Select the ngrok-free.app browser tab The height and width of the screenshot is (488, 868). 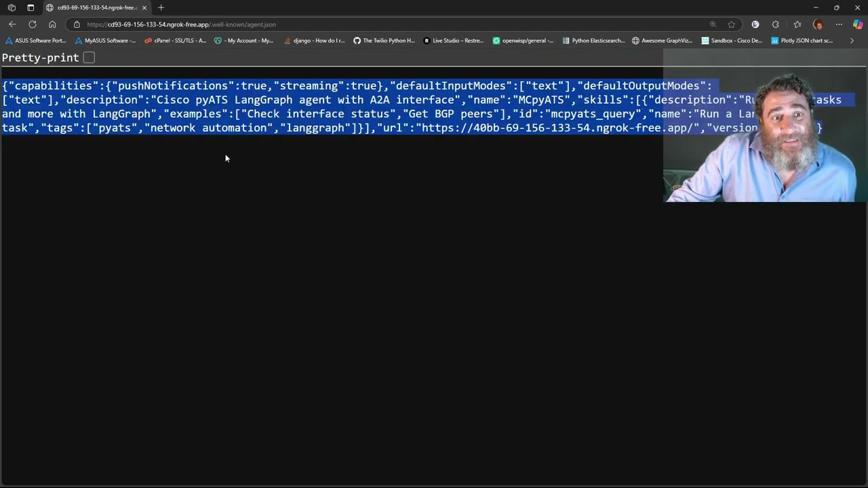point(96,7)
